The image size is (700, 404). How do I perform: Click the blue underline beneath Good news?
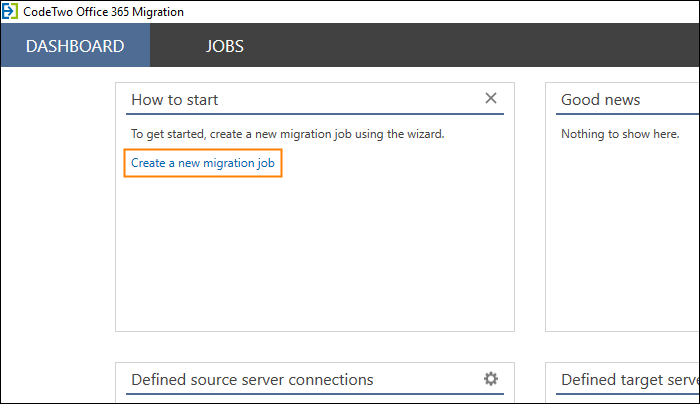click(628, 114)
